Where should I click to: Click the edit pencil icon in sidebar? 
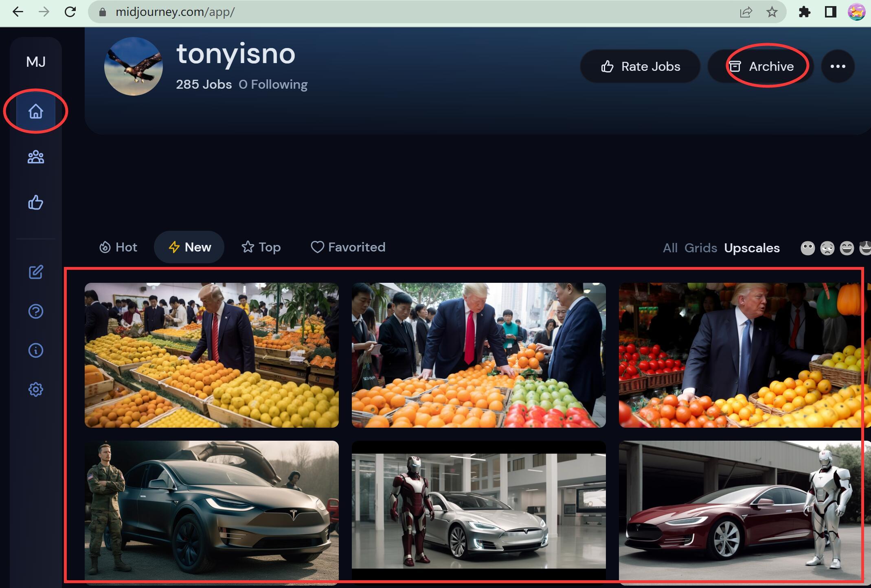(x=36, y=272)
